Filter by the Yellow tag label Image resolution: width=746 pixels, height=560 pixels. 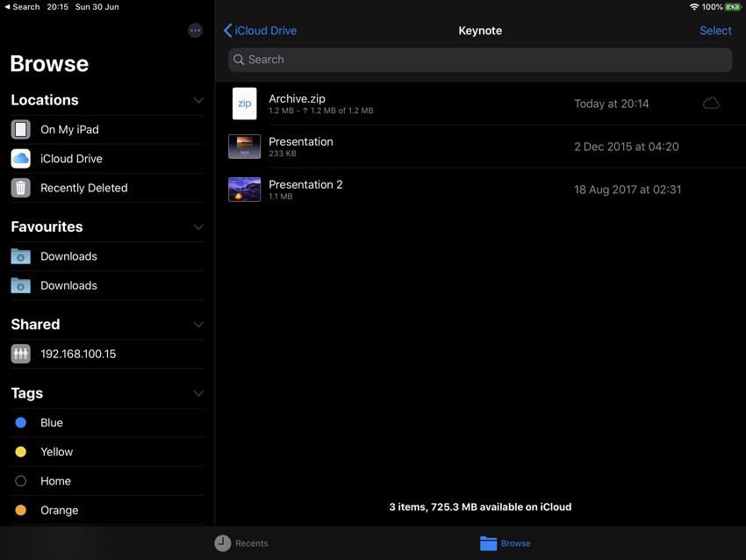[57, 451]
